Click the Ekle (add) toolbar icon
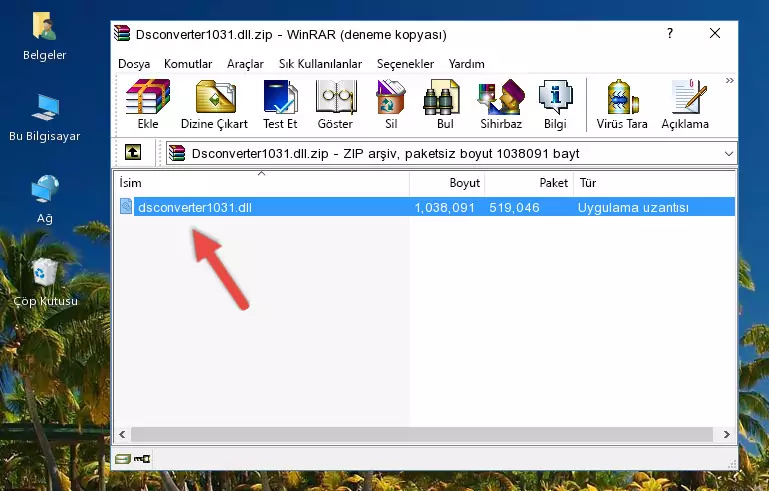The image size is (769, 491). 148,104
